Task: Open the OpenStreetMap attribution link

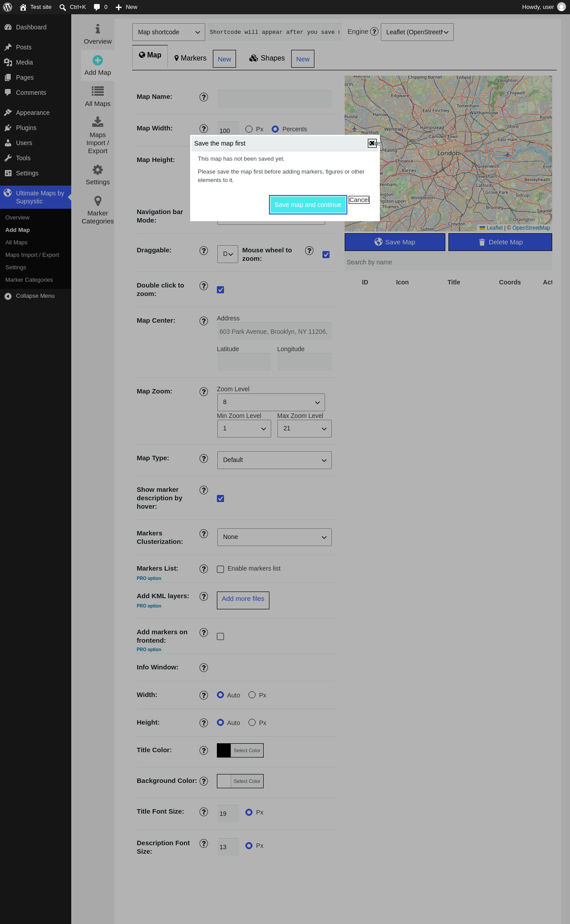Action: tap(531, 228)
